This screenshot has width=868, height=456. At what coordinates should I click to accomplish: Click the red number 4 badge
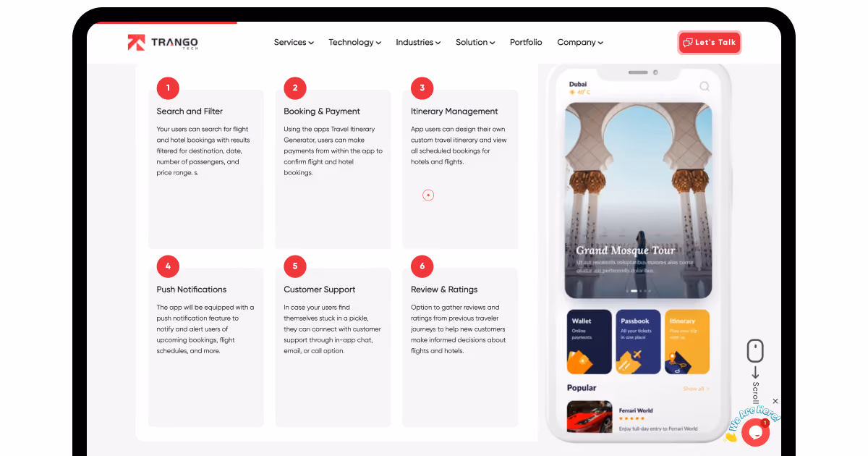168,266
